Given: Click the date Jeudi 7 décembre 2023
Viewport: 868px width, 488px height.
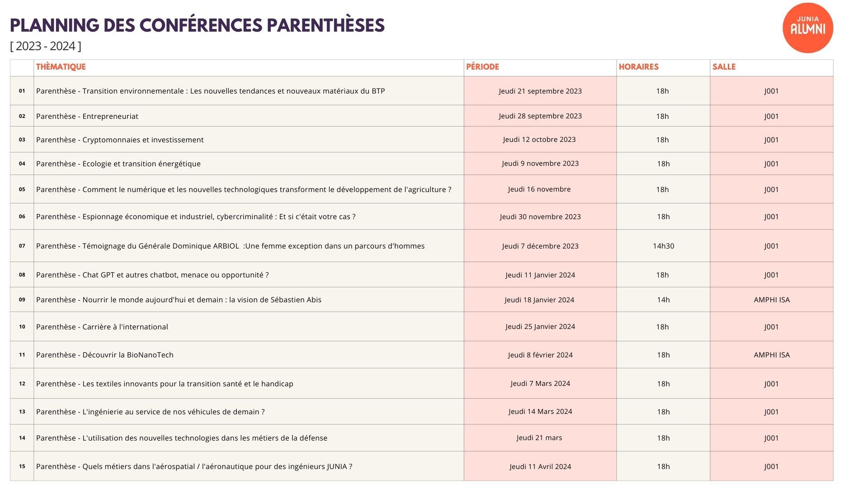Looking at the screenshot, I should click(x=540, y=246).
